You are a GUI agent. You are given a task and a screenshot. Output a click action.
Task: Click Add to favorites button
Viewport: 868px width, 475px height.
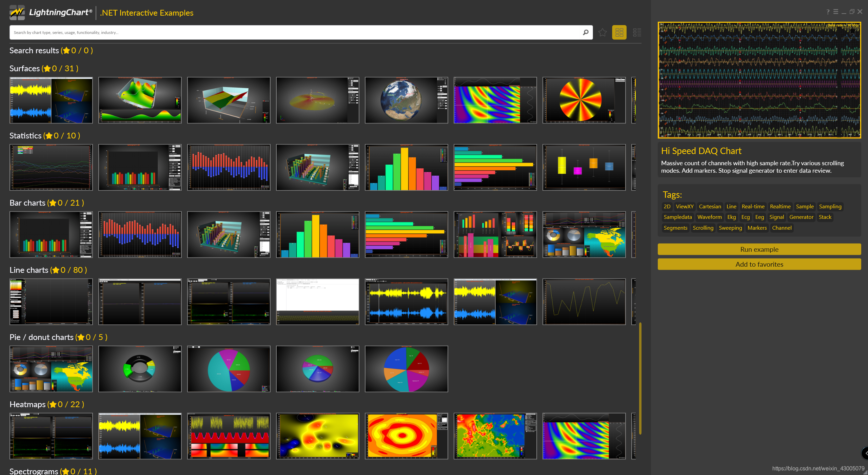pos(759,264)
